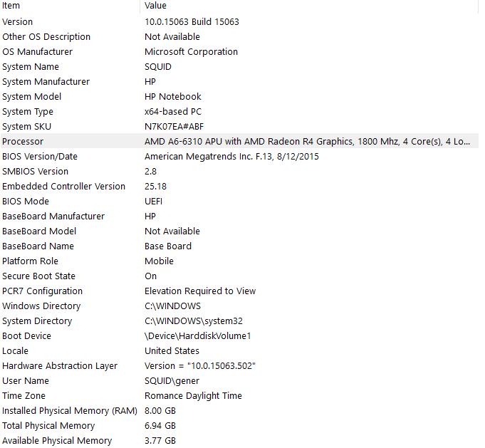Click the SQUID system name value
The height and width of the screenshot is (448, 485).
click(158, 67)
